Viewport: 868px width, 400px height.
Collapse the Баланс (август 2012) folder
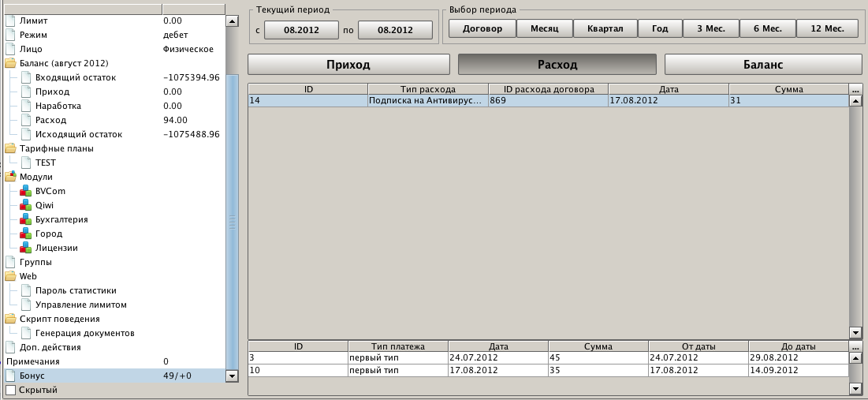[x=11, y=63]
